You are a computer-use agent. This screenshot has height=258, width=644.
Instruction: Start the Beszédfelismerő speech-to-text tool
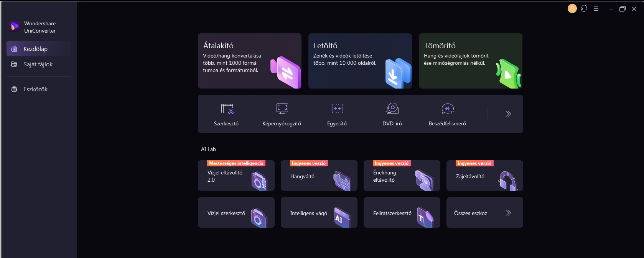click(x=447, y=114)
